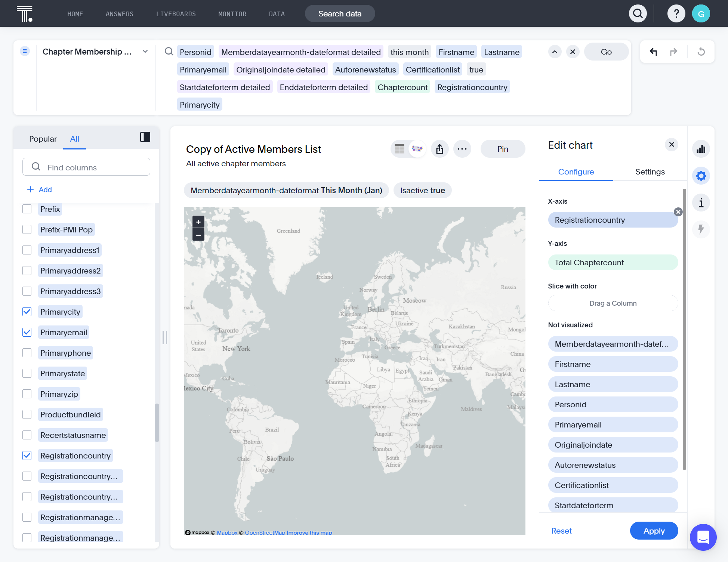Uncheck the Registrationcountry checkbox

27,456
